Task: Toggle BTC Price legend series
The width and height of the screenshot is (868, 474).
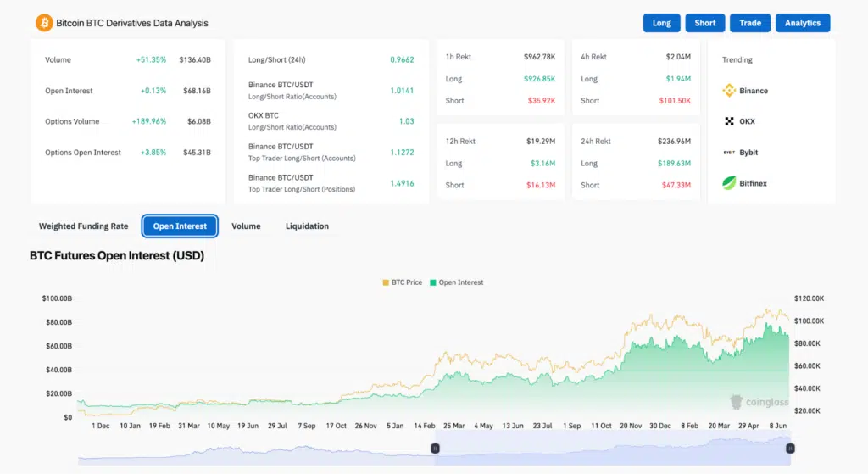Action: (x=402, y=282)
